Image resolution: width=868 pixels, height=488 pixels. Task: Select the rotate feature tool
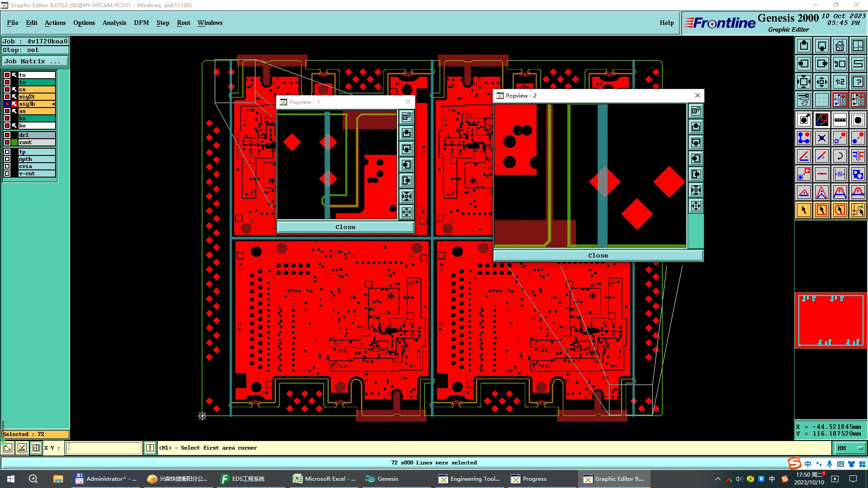840,156
